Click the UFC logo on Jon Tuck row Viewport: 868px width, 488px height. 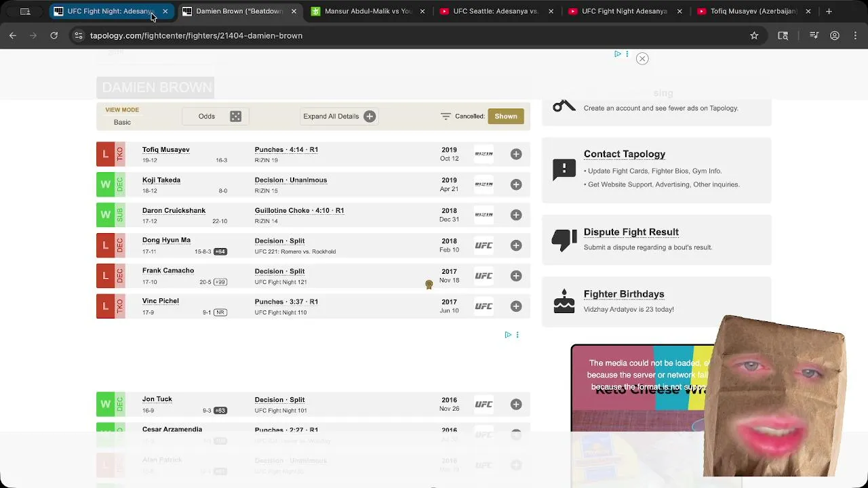[x=484, y=405]
